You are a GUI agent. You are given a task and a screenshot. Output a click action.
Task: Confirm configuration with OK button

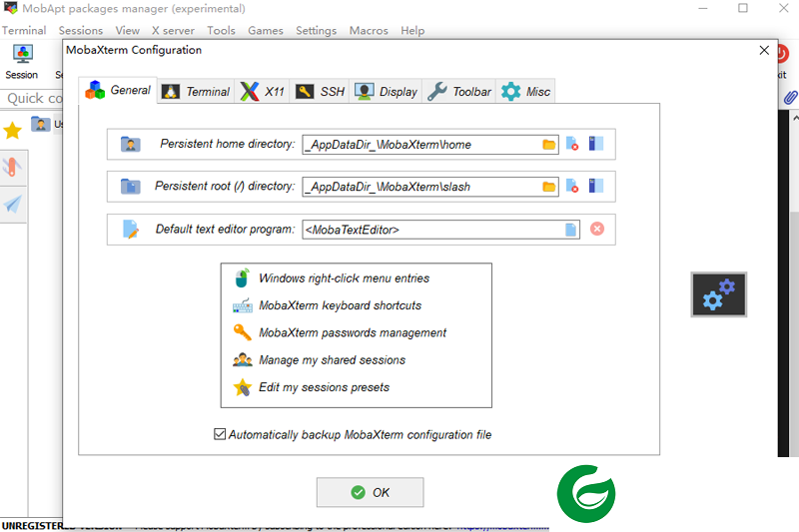(x=370, y=492)
